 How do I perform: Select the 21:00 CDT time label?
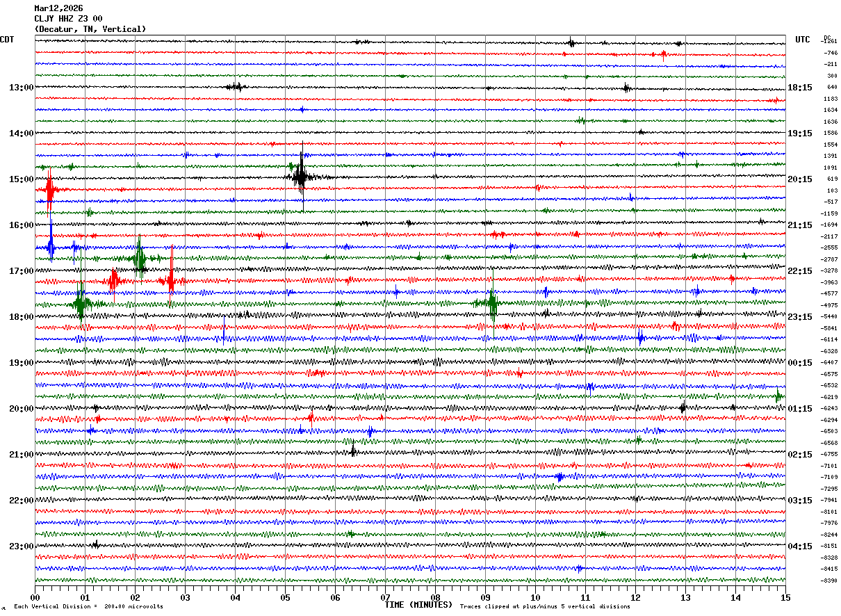(22, 455)
